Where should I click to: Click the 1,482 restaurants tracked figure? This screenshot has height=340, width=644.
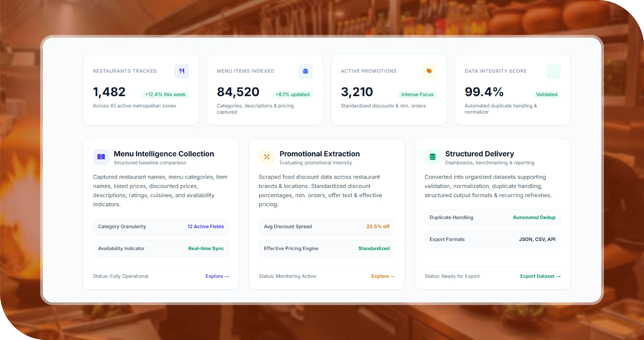pyautogui.click(x=109, y=92)
